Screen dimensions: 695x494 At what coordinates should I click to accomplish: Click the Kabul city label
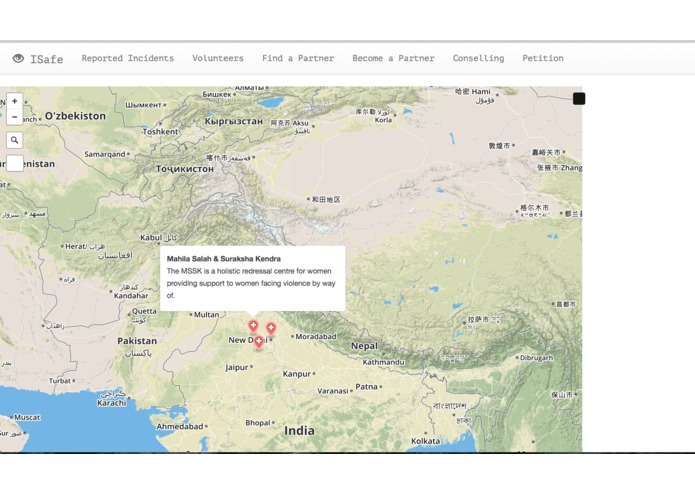click(151, 237)
